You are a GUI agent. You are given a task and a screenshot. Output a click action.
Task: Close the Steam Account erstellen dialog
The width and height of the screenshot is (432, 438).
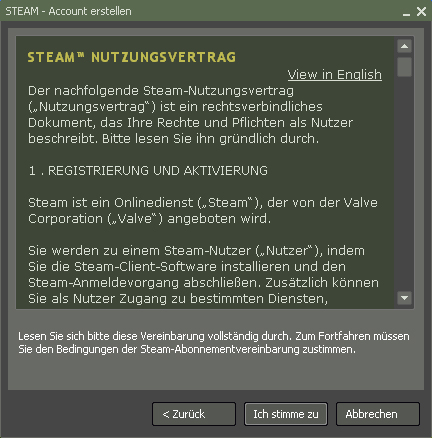coord(421,12)
